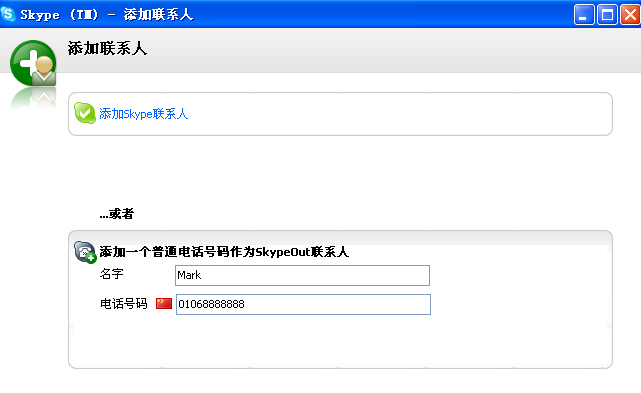
Task: Open the China flag country selector
Action: [x=164, y=303]
